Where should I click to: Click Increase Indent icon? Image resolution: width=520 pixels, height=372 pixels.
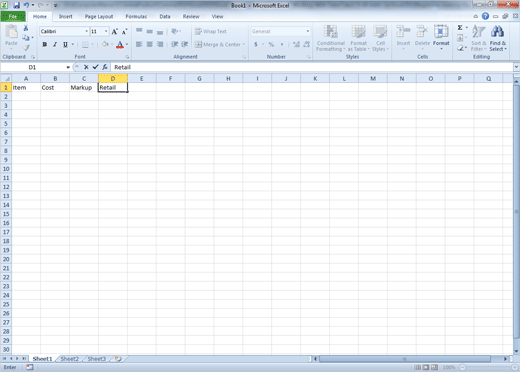click(x=185, y=44)
